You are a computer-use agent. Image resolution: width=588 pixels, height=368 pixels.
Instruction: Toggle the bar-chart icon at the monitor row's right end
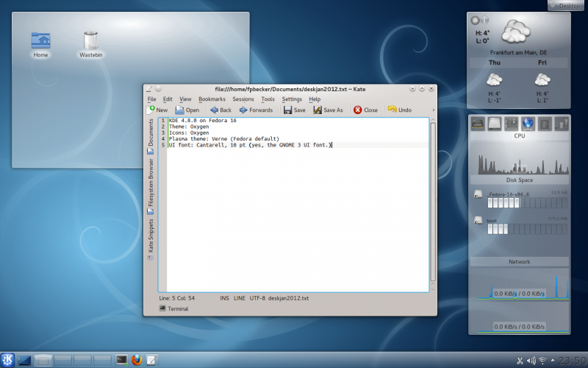coord(562,124)
